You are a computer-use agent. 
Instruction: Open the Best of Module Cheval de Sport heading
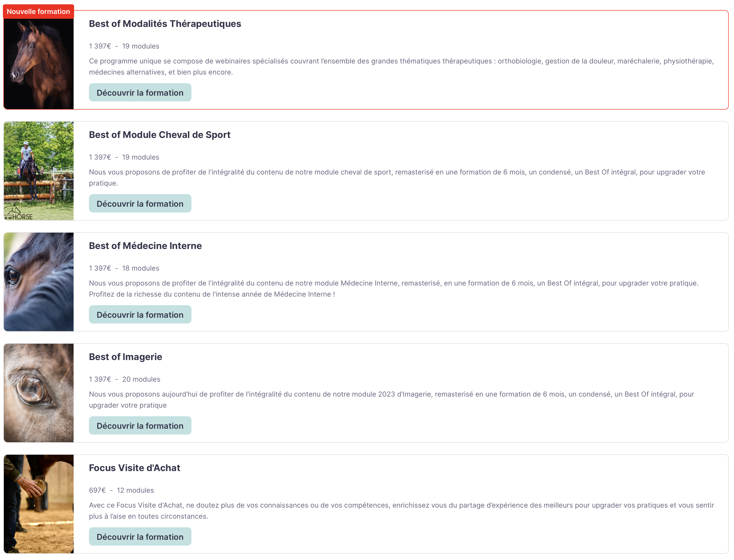[x=159, y=135]
